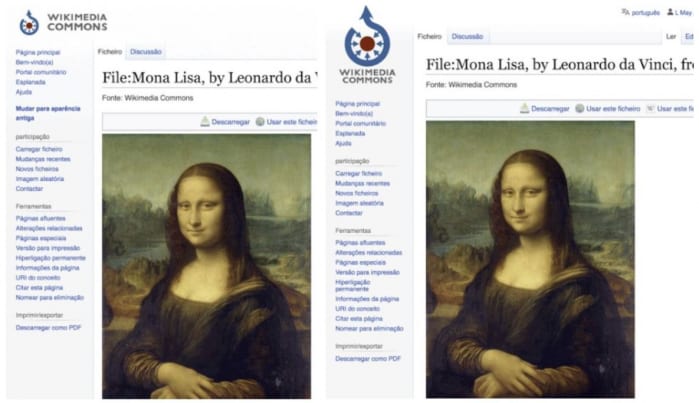Click Carregar ficheiro in right sidebar
This screenshot has height=403, width=699.
(x=359, y=173)
